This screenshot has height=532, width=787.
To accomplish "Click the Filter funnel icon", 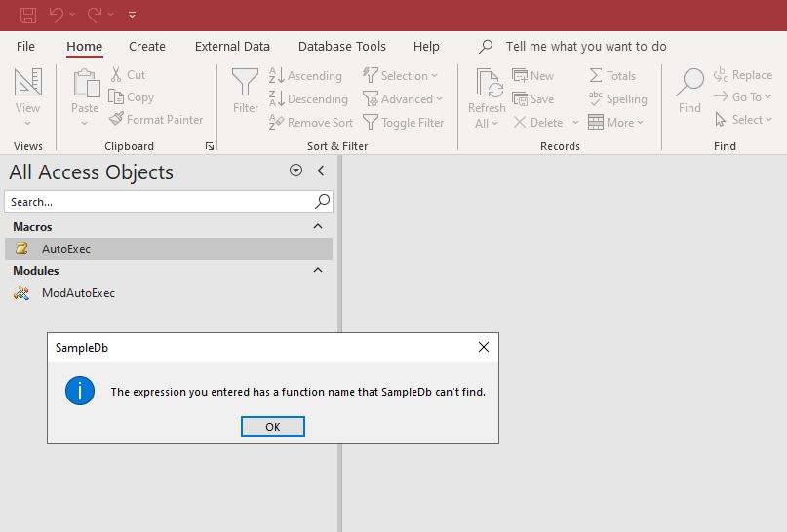I will click(246, 82).
